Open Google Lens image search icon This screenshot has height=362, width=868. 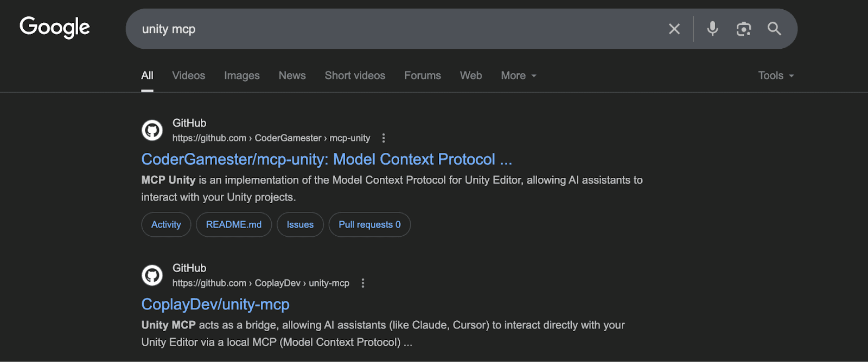(x=743, y=29)
